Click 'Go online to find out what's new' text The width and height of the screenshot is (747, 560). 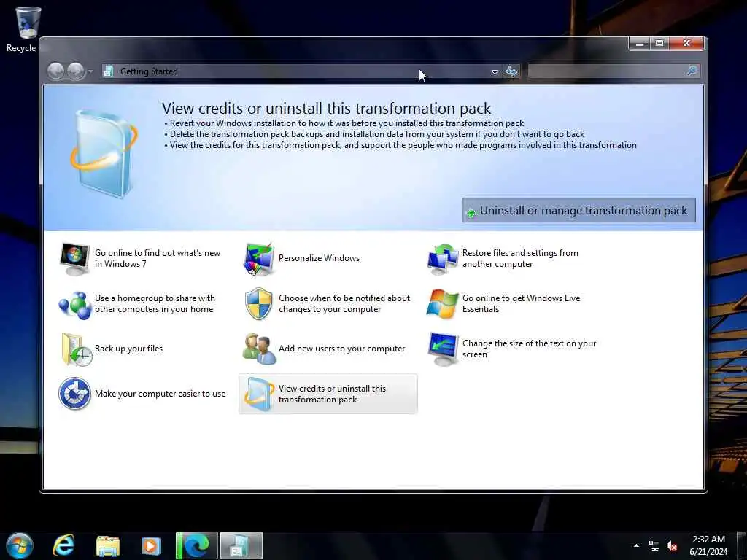(158, 258)
